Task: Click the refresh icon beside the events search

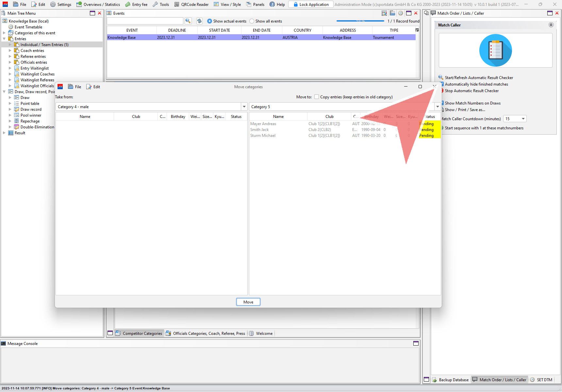Action: [199, 21]
